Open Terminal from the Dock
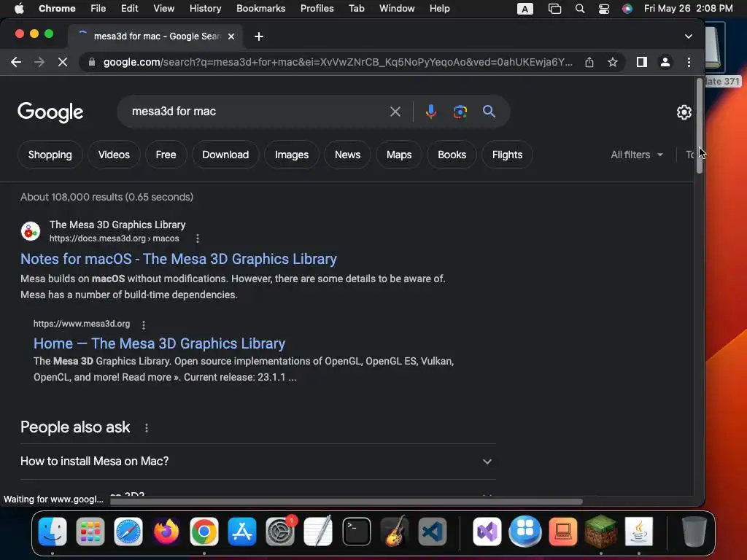 (x=356, y=532)
